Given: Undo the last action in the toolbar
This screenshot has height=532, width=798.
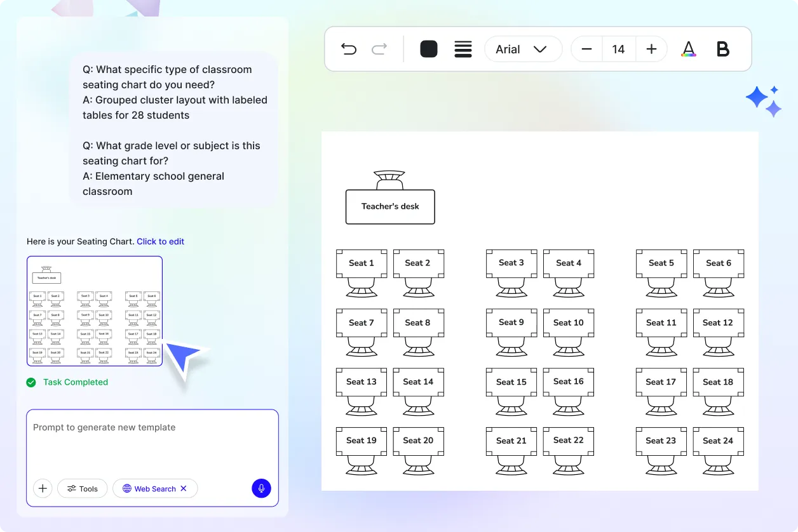Looking at the screenshot, I should (x=349, y=49).
